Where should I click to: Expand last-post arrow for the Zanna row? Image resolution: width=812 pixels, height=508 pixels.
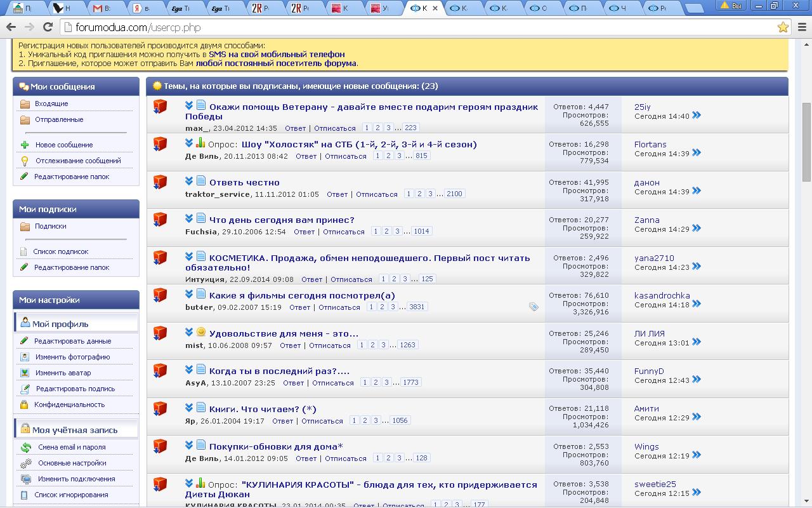697,229
